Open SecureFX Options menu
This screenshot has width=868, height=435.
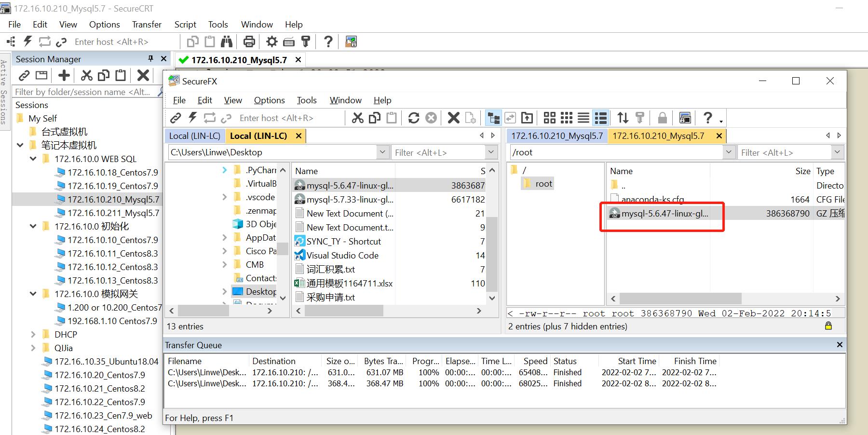tap(269, 100)
